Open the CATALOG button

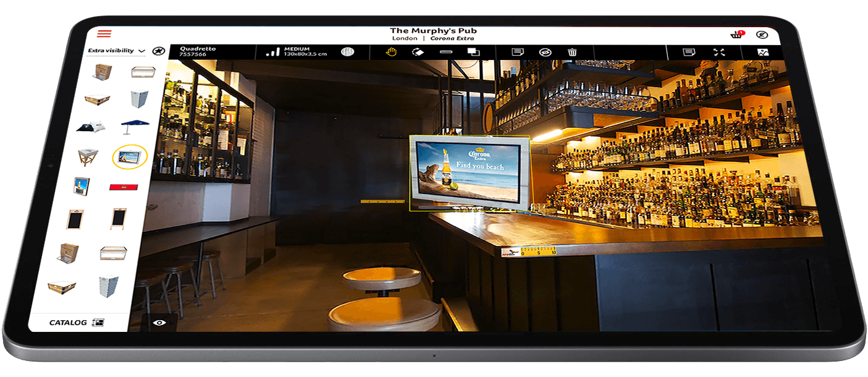(77, 323)
